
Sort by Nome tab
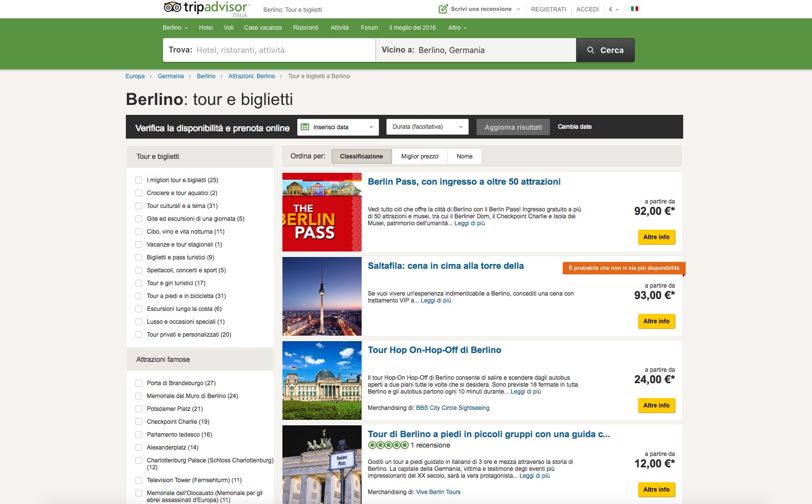[x=465, y=156]
